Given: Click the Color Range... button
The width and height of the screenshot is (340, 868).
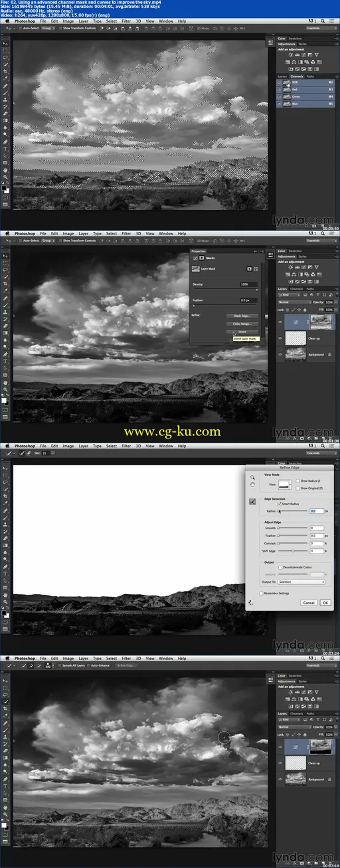Looking at the screenshot, I should pyautogui.click(x=242, y=324).
